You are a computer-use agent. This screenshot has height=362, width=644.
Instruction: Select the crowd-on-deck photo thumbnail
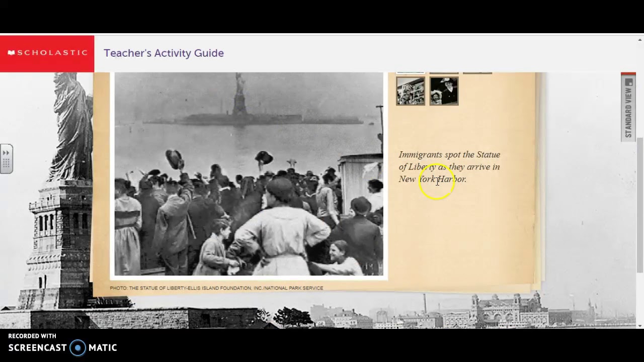pos(411,91)
